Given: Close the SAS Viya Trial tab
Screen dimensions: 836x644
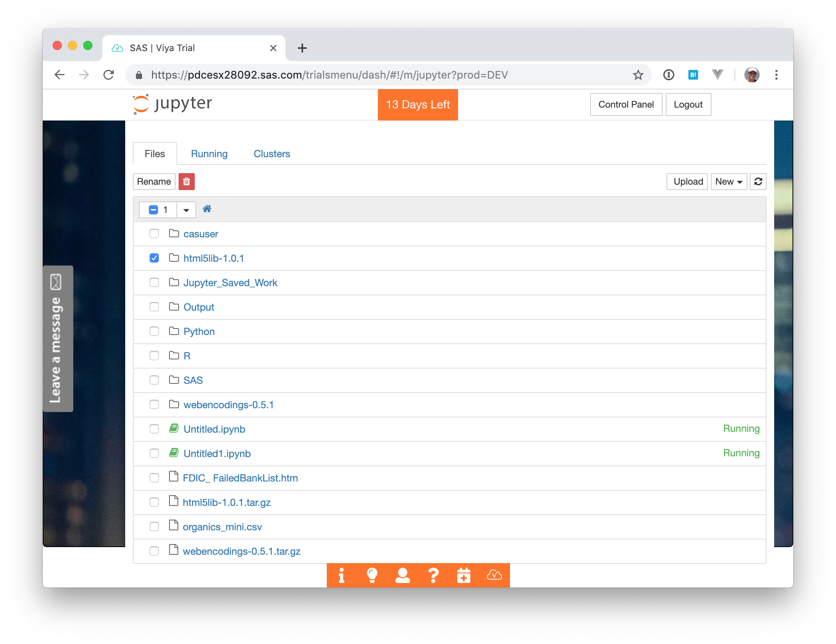Looking at the screenshot, I should (273, 48).
